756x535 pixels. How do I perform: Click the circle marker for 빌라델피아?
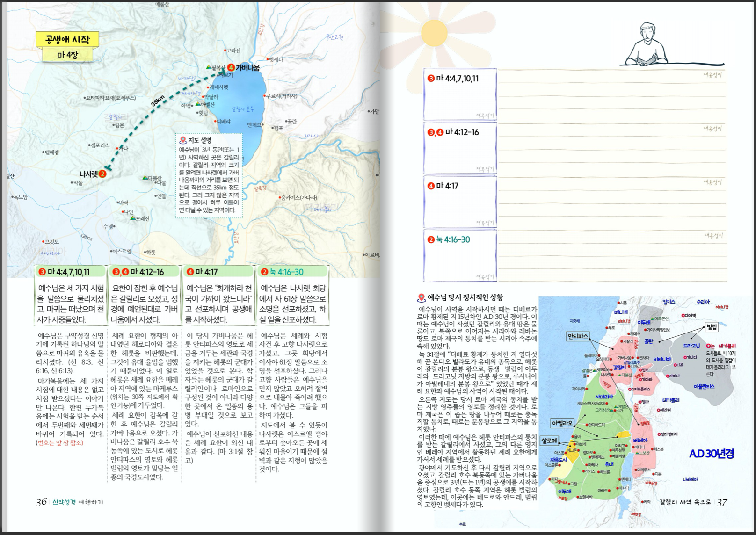[659, 434]
